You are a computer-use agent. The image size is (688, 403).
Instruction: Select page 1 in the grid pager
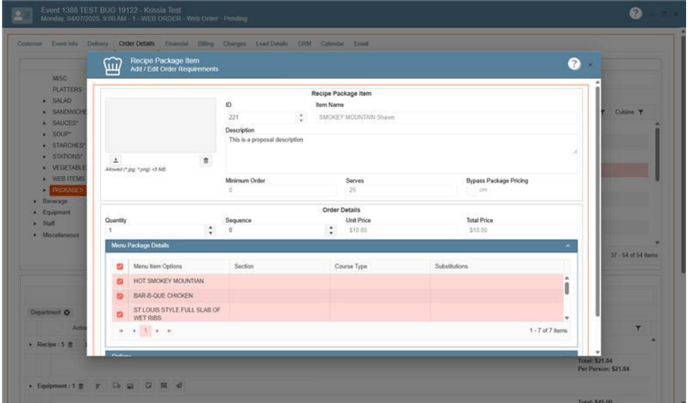(x=145, y=330)
